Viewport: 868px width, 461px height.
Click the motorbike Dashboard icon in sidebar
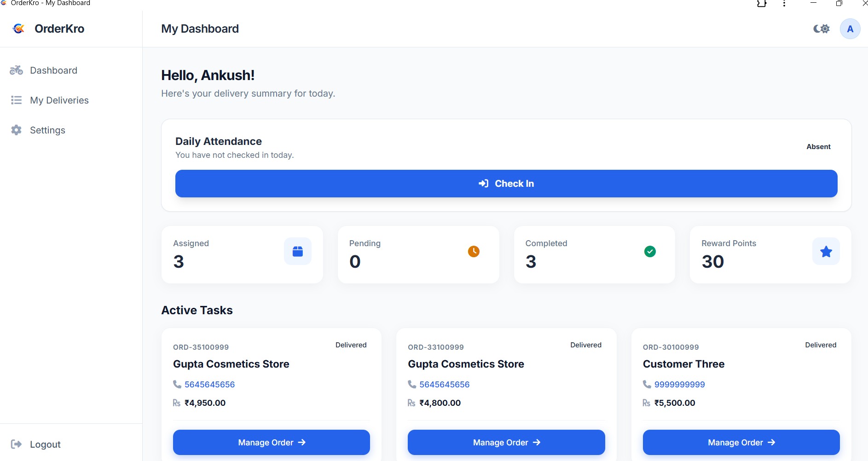[x=16, y=70]
